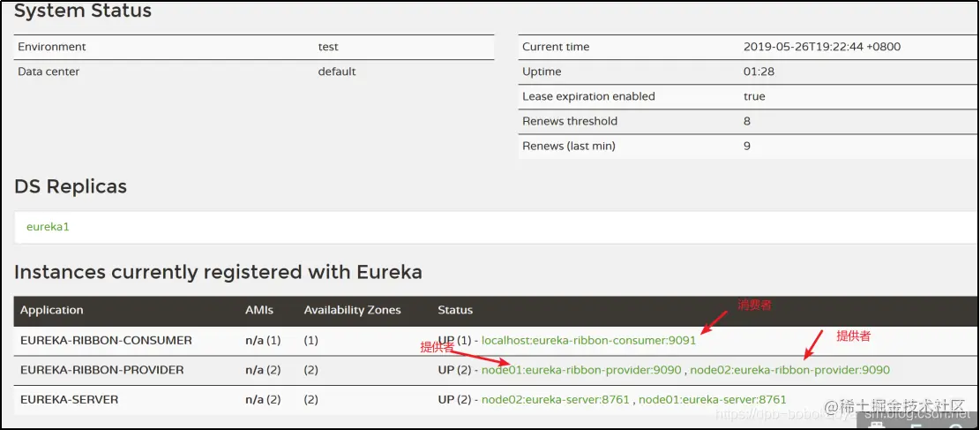Open the eureka1 replica link
The height and width of the screenshot is (430, 980).
(49, 227)
